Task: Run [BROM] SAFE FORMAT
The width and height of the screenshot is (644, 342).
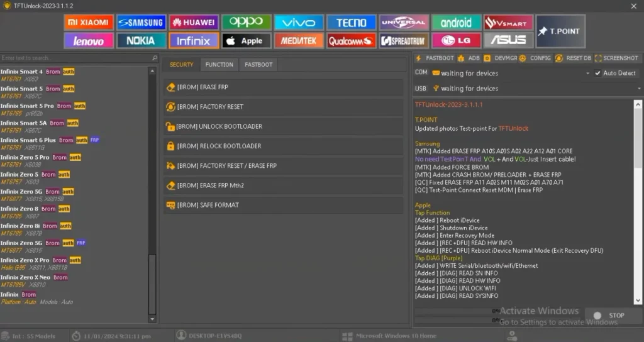Action: (x=283, y=205)
